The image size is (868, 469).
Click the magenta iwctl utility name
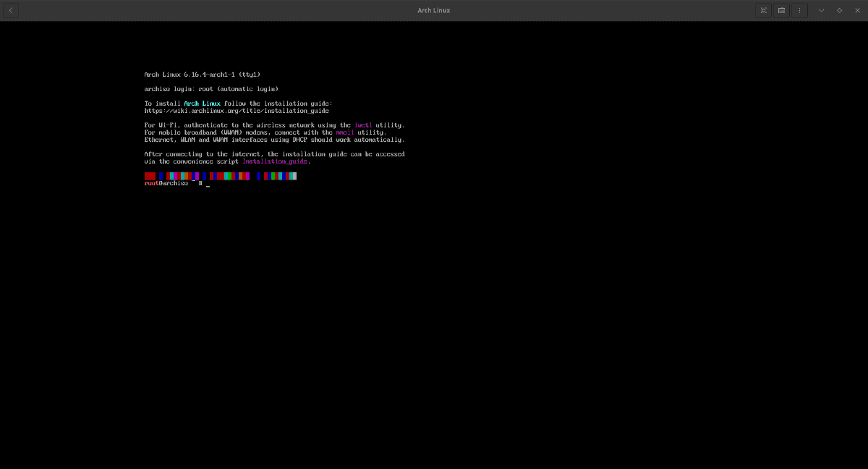tap(363, 125)
